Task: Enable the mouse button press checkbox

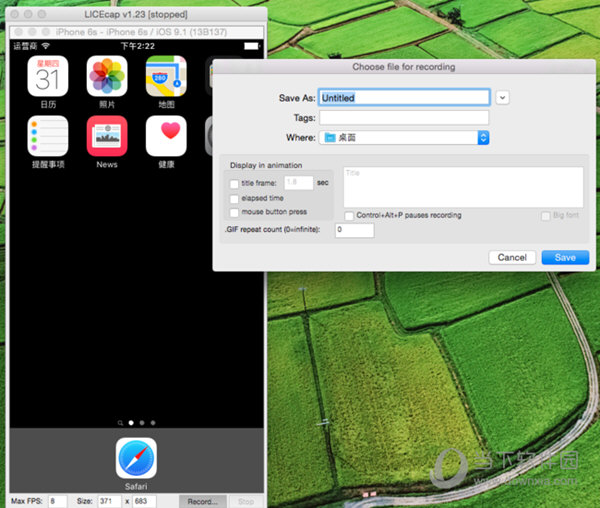Action: pyautogui.click(x=234, y=212)
